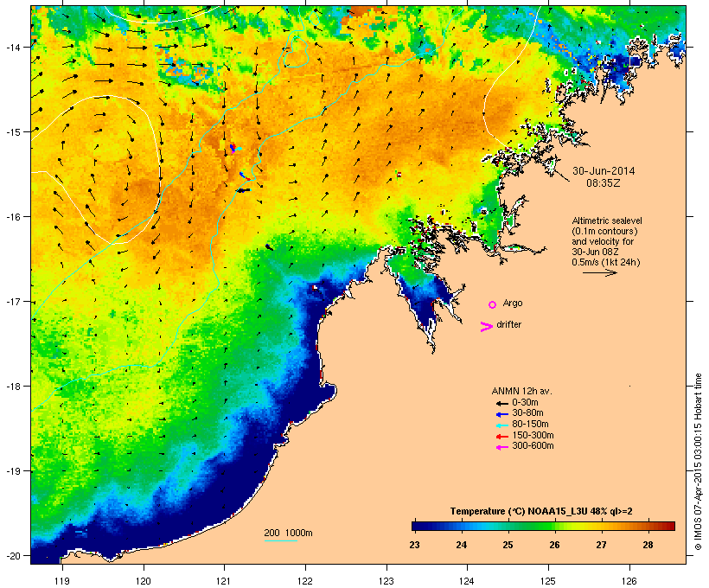Click the 119 longitude axis label
Viewport: 709px width, 588px height.
tap(62, 581)
